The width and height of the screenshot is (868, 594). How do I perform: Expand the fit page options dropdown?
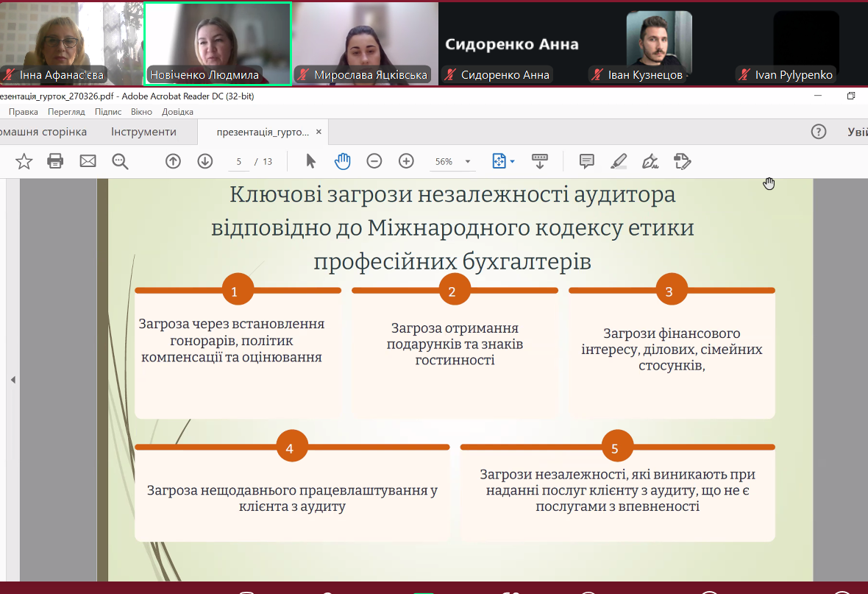512,161
